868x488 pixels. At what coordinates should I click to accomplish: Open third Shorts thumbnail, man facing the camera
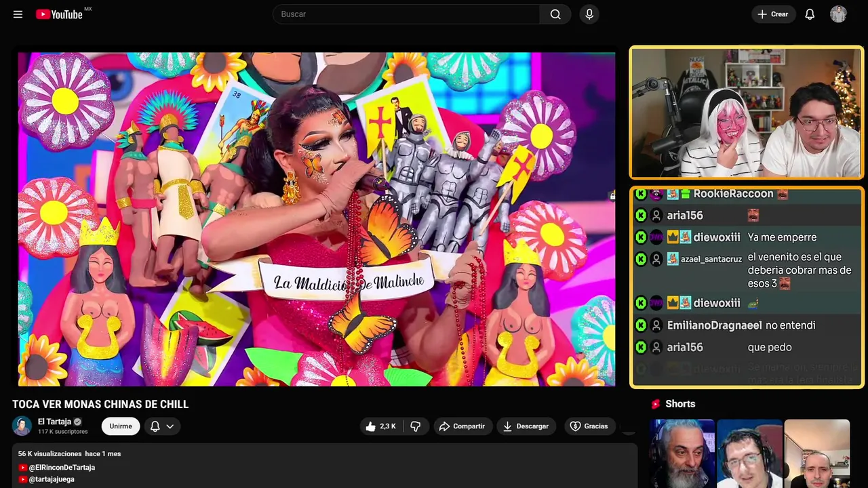pos(816,453)
